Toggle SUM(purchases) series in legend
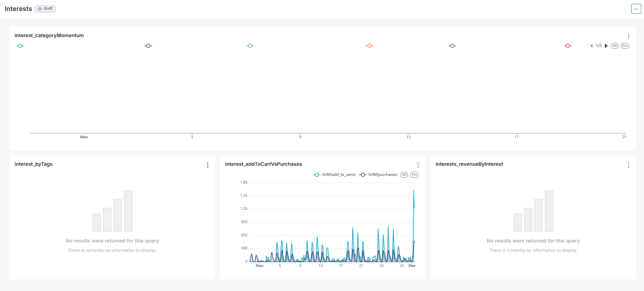The image size is (644, 291). (x=378, y=175)
